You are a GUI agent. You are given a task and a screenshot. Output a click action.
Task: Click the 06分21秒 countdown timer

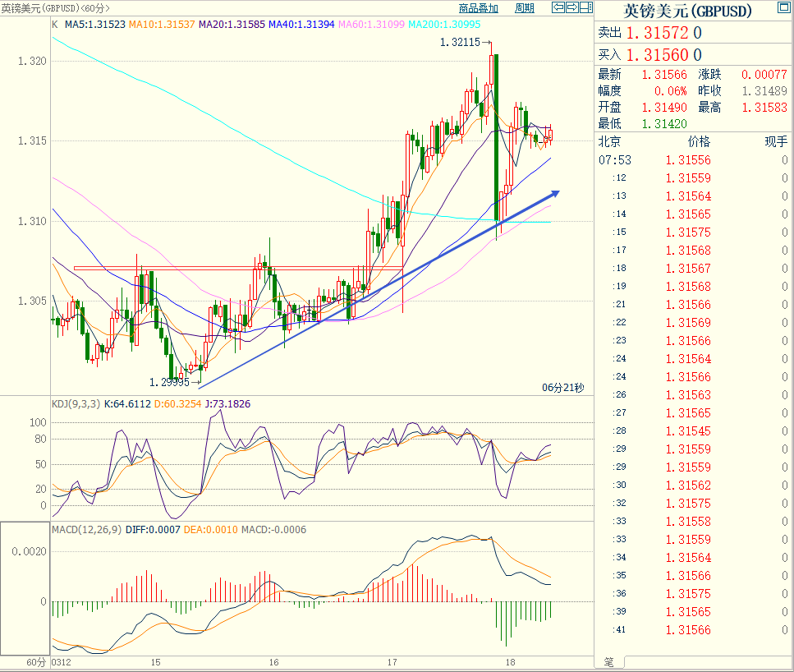click(x=563, y=388)
